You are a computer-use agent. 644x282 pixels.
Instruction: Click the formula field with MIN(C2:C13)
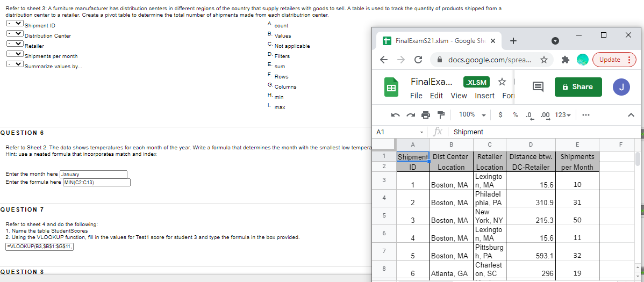(96, 182)
